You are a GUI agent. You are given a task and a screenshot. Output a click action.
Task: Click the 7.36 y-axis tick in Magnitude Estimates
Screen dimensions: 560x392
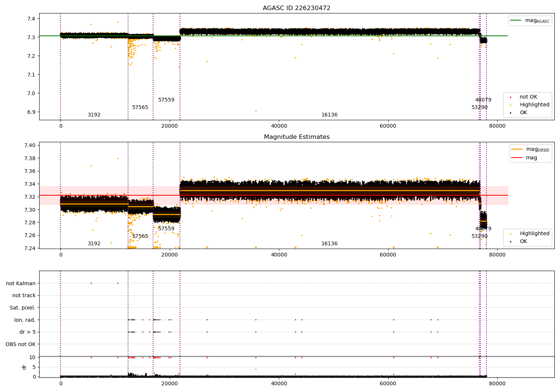[x=30, y=171]
